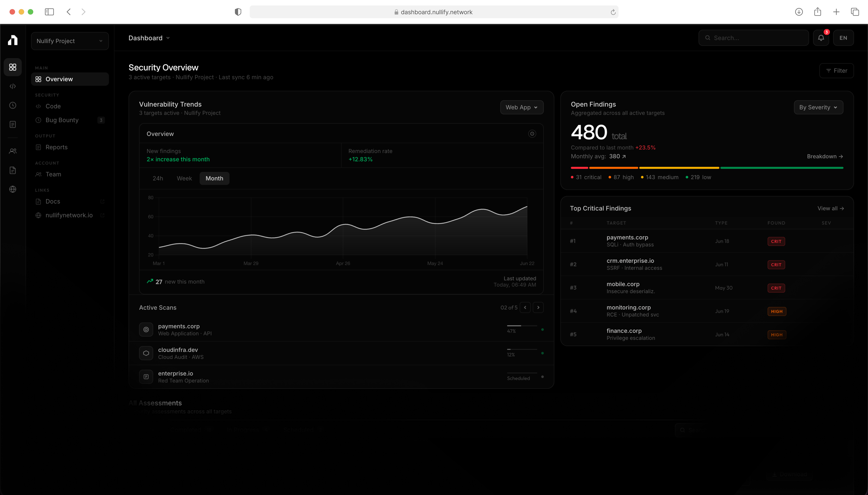Open the code icon in left rail

pos(13,86)
